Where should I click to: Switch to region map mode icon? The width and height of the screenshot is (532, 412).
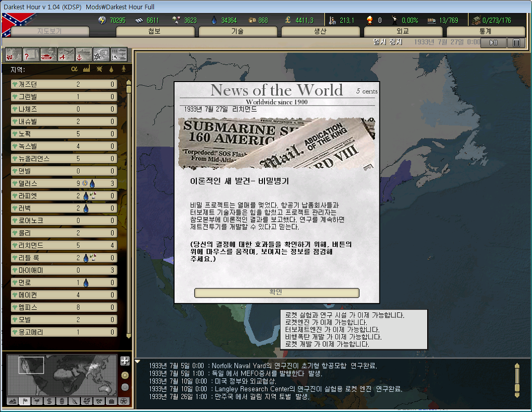pos(87,401)
